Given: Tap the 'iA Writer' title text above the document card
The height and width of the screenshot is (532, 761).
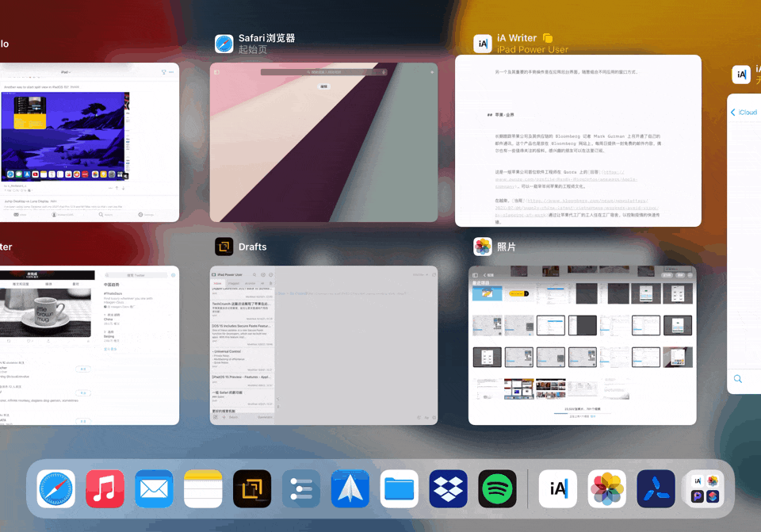Looking at the screenshot, I should tap(516, 38).
